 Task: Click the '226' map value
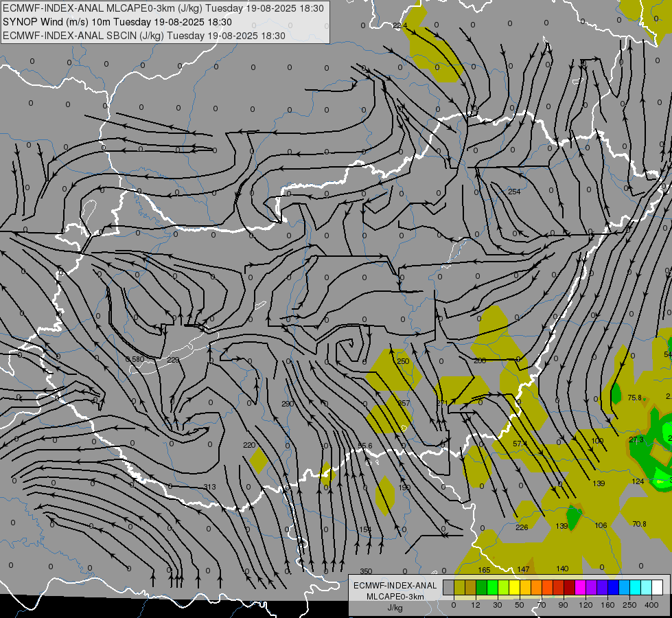click(x=522, y=527)
